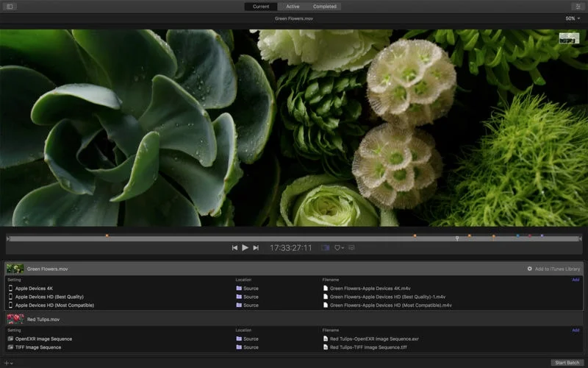
Task: Select the first orange timeline marker
Action: coord(107,236)
